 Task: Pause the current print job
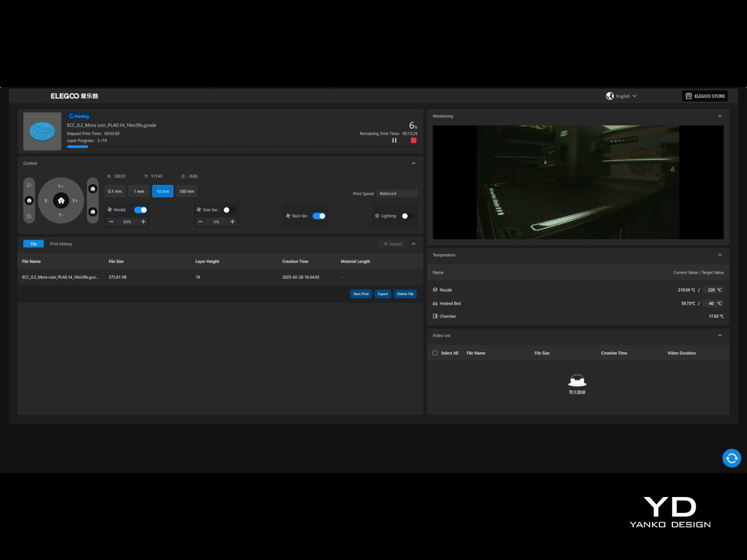point(395,141)
